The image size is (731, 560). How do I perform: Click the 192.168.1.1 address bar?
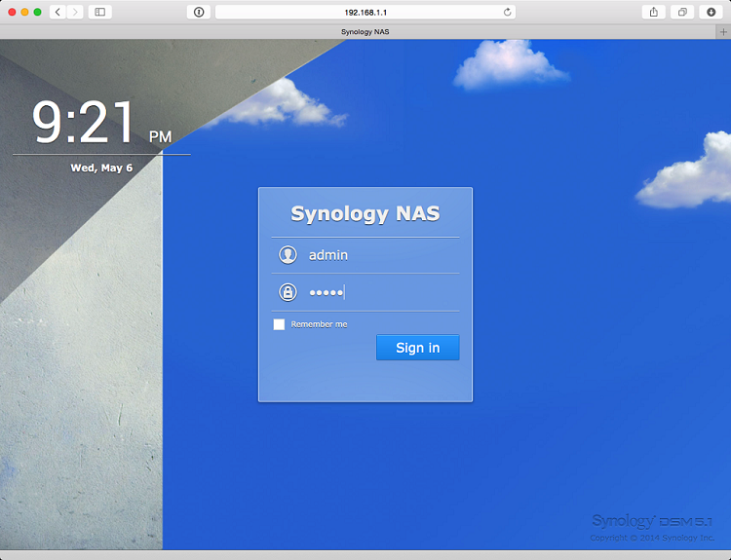[365, 12]
